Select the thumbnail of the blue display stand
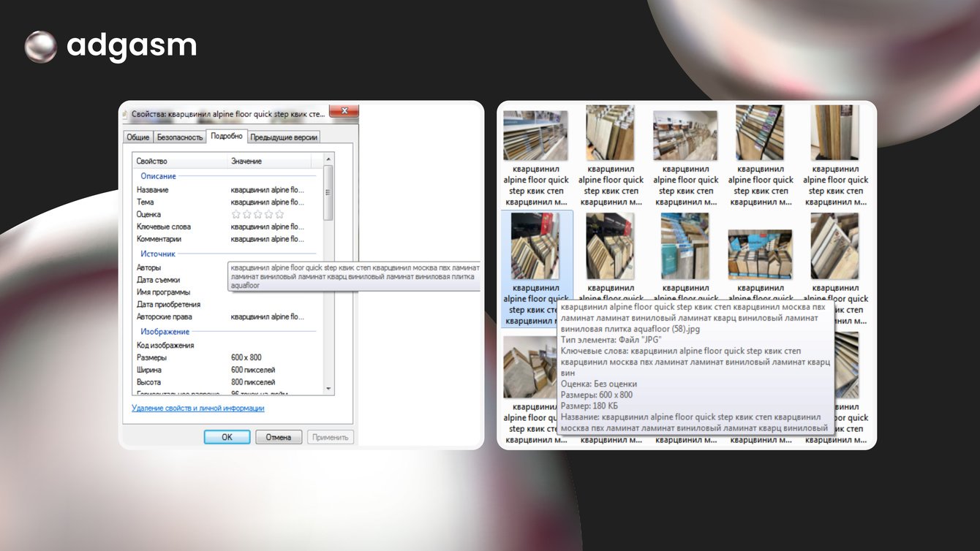Viewport: 980px width, 551px height. click(760, 254)
